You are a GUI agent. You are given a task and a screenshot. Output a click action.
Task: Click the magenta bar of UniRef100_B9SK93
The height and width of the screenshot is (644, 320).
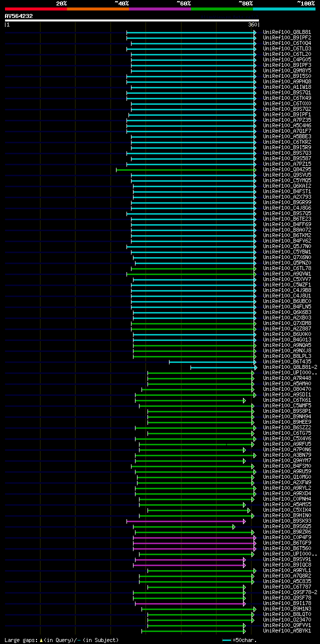(186, 521)
